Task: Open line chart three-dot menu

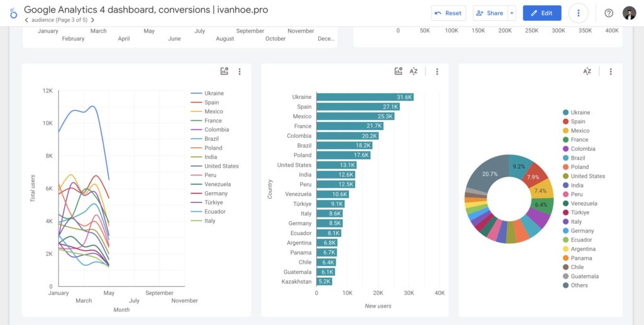Action: click(x=240, y=72)
